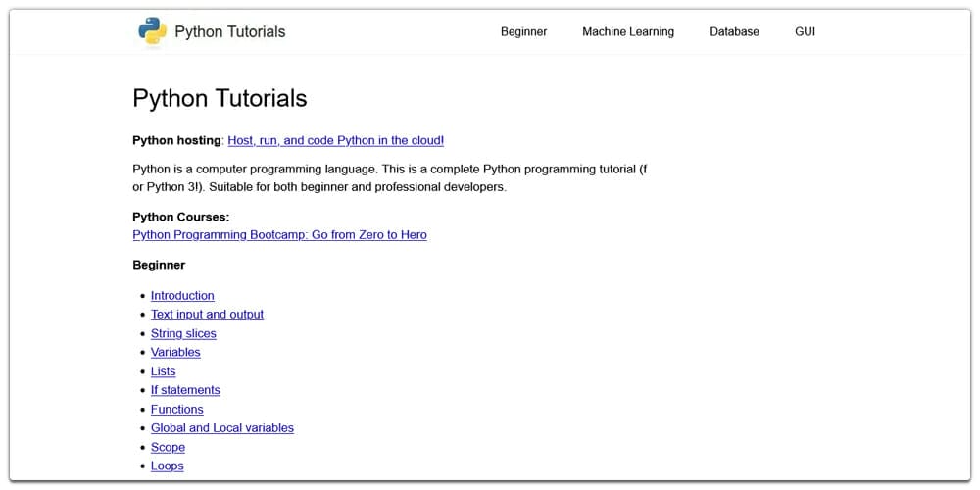Open the Introduction tutorial

tap(182, 296)
